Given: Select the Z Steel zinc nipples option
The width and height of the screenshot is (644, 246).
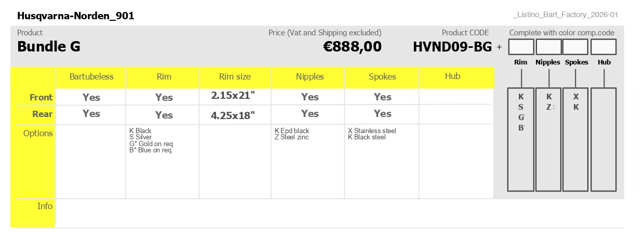Looking at the screenshot, I should (292, 137).
